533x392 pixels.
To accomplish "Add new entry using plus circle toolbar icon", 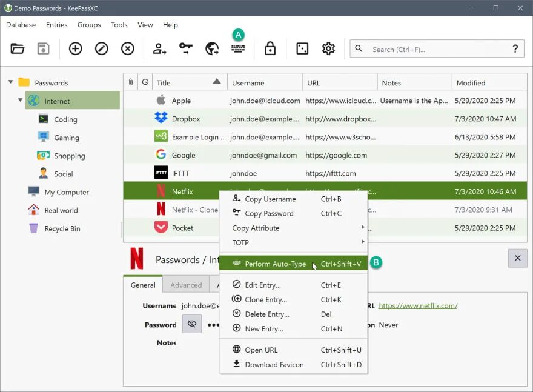I will click(76, 48).
